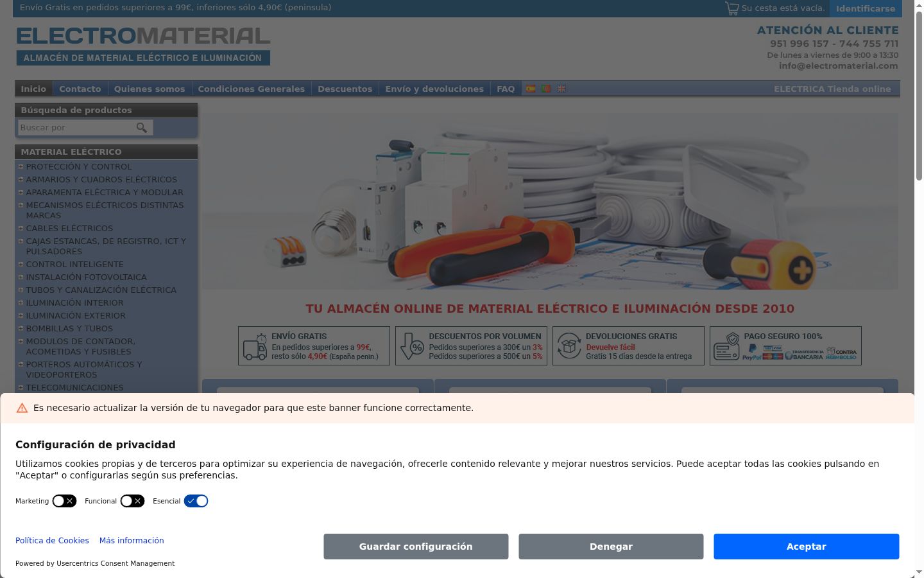Open Telecomunicaciones category link
This screenshot has height=578, width=924.
[74, 387]
